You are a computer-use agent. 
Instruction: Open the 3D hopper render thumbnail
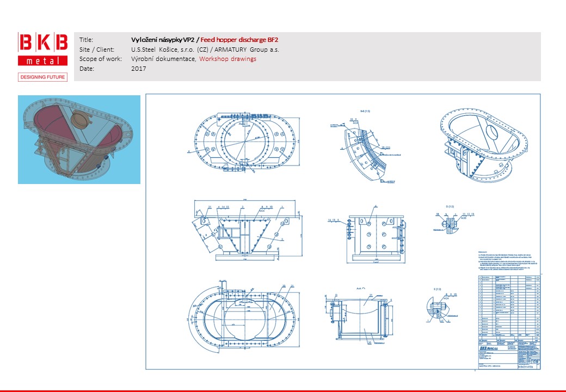click(79, 139)
